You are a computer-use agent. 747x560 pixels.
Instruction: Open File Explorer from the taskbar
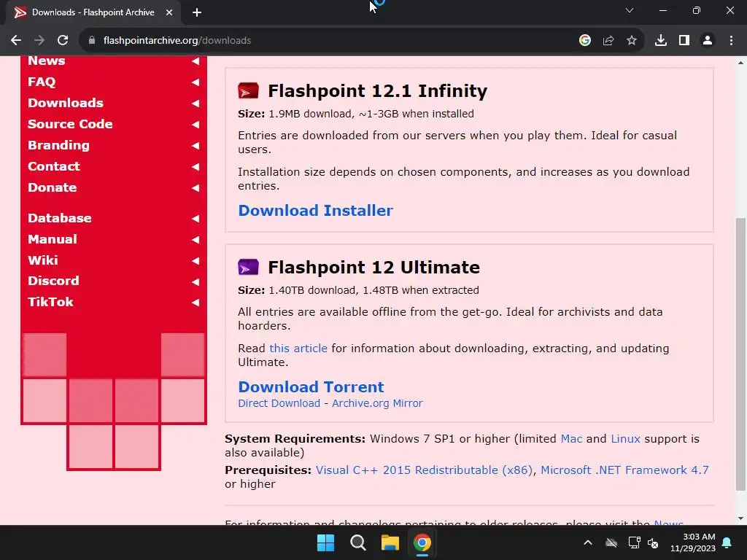tap(390, 542)
